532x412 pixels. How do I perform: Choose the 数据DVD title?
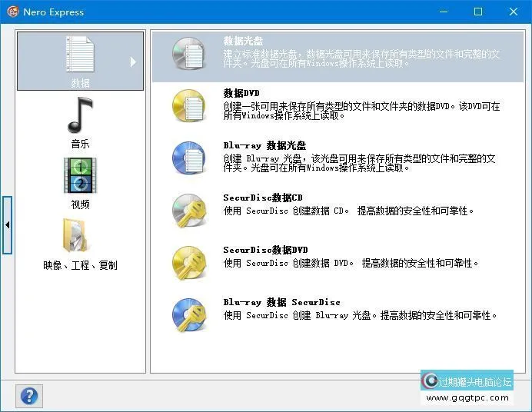point(241,93)
